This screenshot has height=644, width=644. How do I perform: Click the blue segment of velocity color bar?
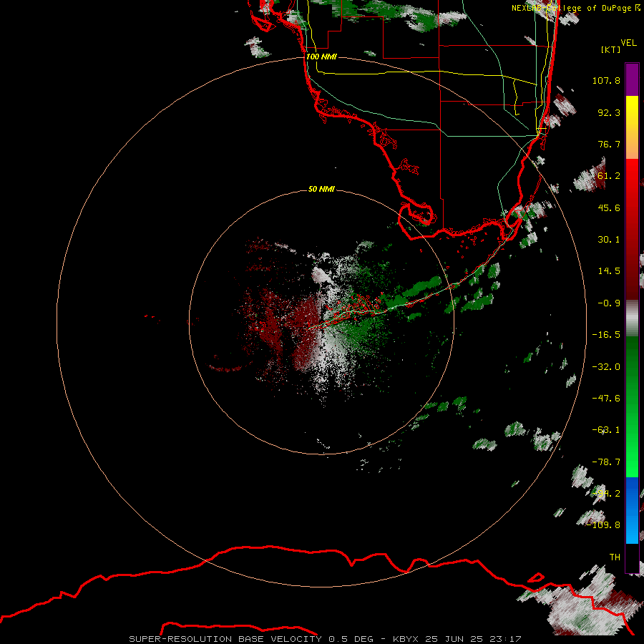click(x=632, y=510)
